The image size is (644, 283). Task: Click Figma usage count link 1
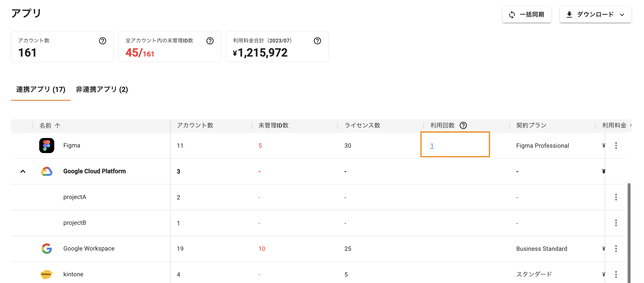(432, 146)
